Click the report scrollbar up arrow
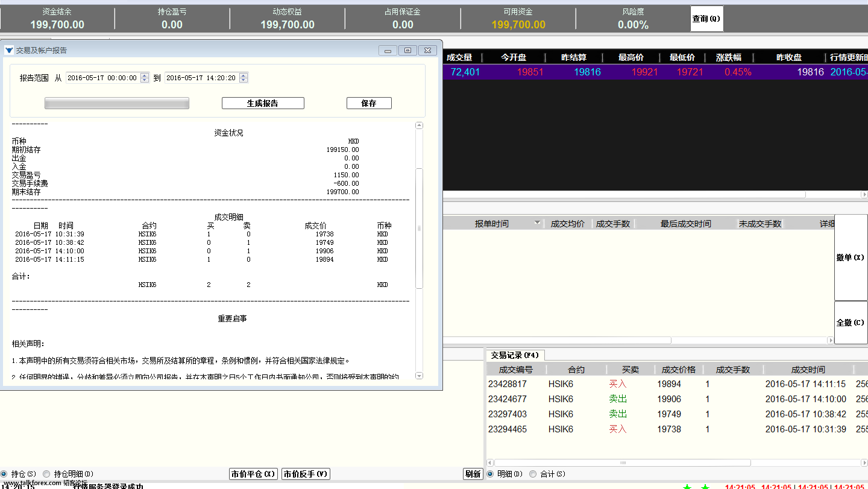Viewport: 868px width, 489px height. [x=420, y=125]
